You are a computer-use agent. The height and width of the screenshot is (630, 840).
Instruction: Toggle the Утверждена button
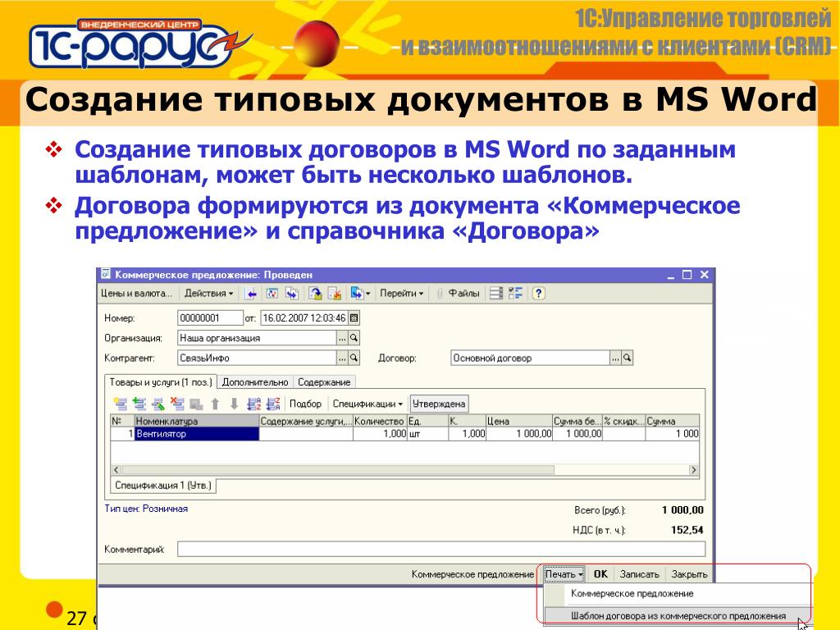(x=440, y=404)
